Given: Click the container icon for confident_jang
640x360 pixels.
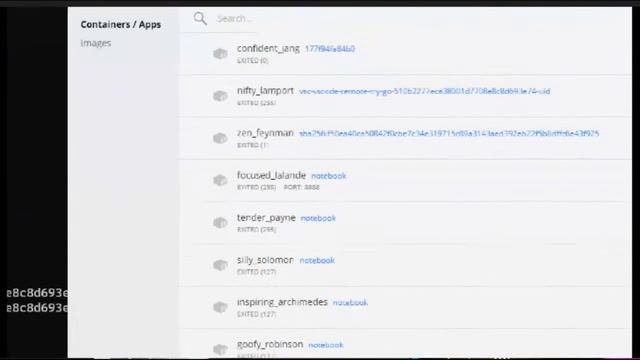Looking at the screenshot, I should [220, 54].
